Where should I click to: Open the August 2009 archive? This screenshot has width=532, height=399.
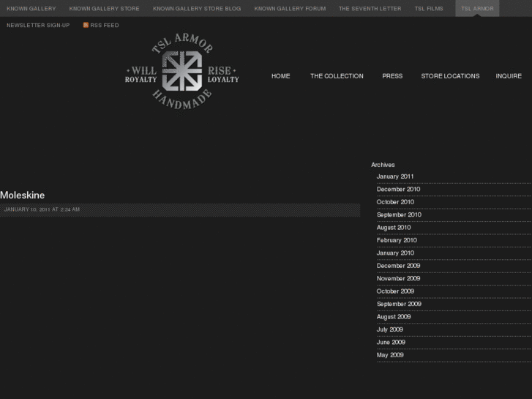(394, 317)
